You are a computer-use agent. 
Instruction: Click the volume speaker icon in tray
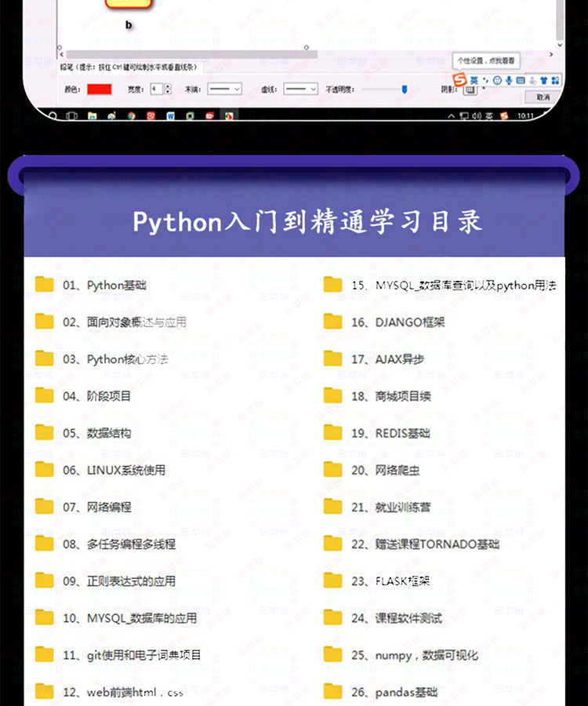(477, 116)
